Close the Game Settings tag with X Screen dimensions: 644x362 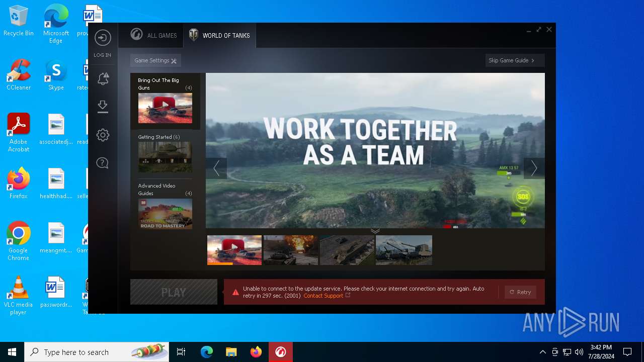174,61
